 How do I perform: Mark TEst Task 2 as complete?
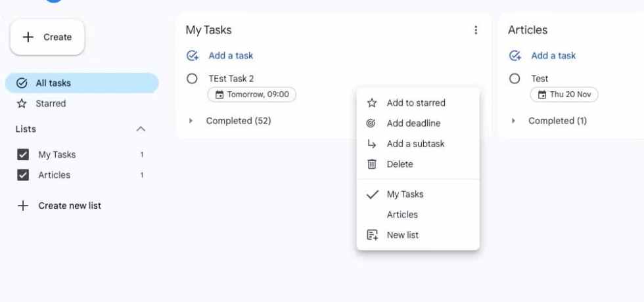point(192,79)
